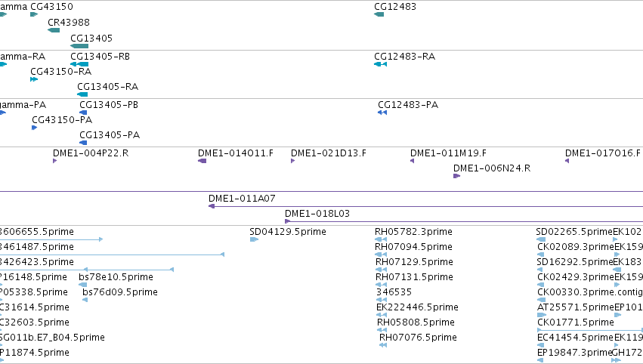Image resolution: width=643 pixels, height=364 pixels.
Task: Select the CG12483 gene arrow glyph
Action: [x=379, y=14]
